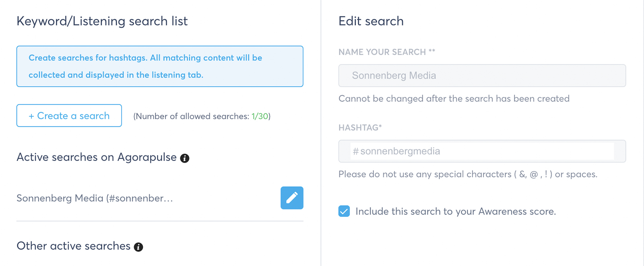Open info icon beside Other active searches
The height and width of the screenshot is (266, 644).
[x=138, y=247]
